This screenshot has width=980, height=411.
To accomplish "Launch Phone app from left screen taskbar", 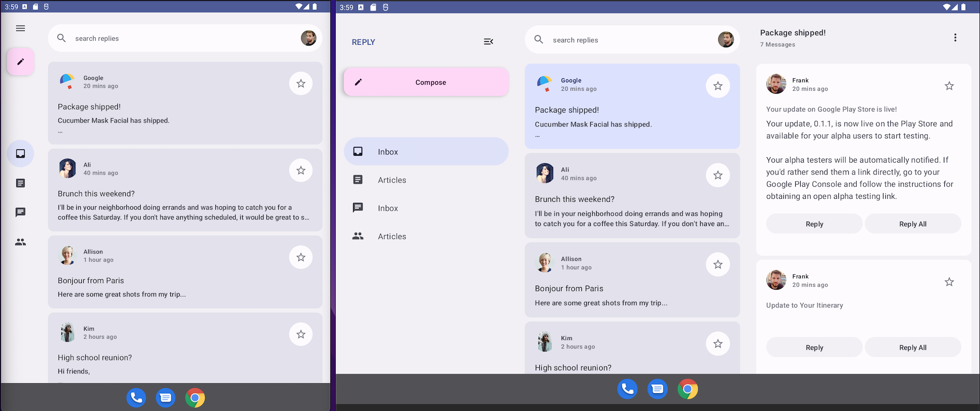I will coord(136,398).
